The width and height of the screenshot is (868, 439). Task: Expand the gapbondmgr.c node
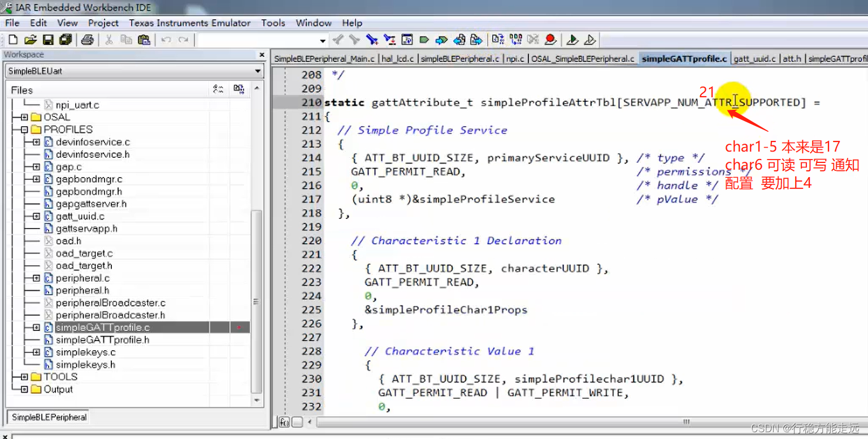(x=36, y=179)
